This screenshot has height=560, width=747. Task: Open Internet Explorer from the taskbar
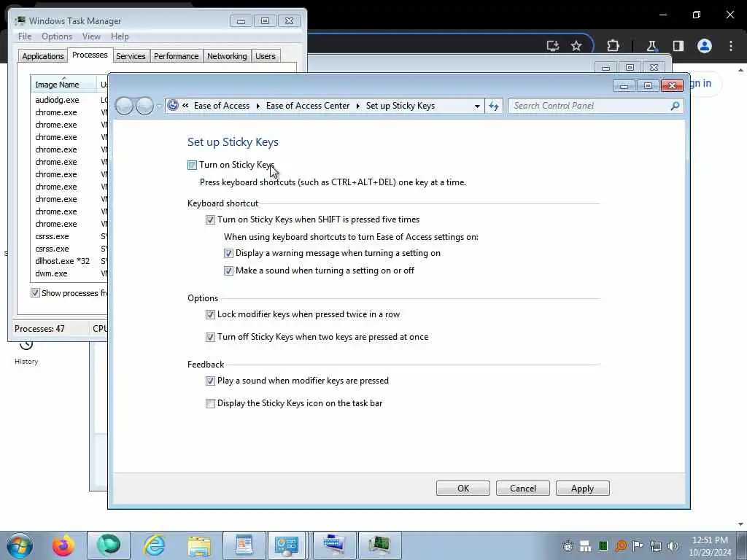pos(155,545)
